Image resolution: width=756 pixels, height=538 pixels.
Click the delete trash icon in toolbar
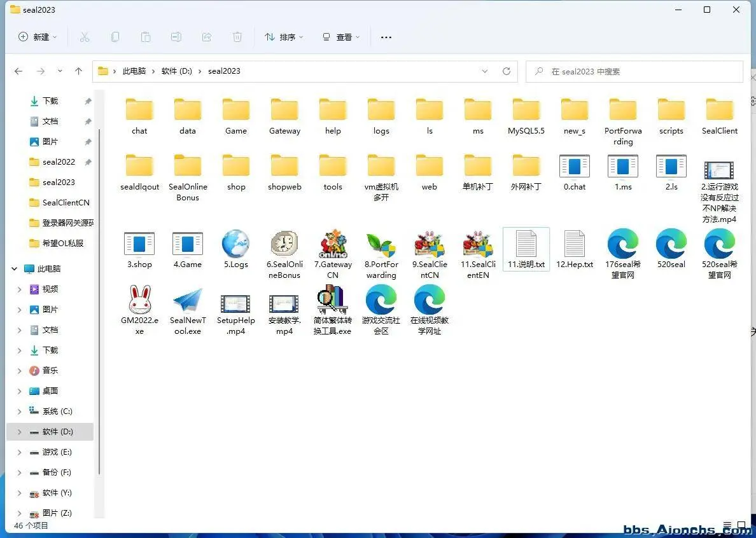click(237, 37)
